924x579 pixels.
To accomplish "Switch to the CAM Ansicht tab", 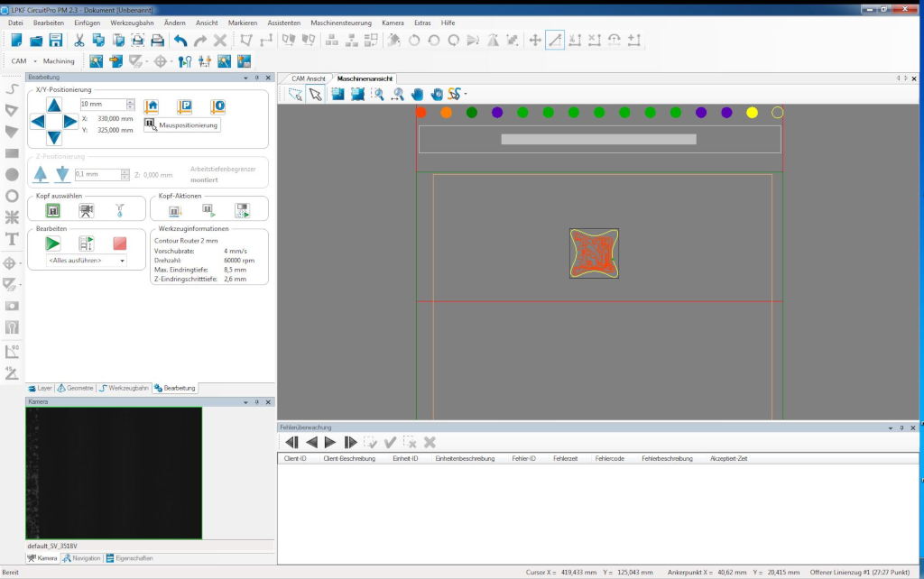I will pyautogui.click(x=307, y=78).
